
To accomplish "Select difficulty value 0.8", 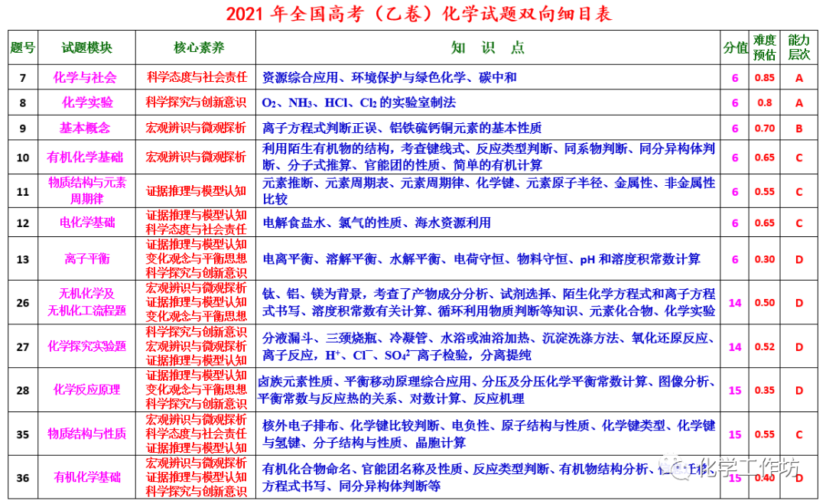I will click(764, 102).
